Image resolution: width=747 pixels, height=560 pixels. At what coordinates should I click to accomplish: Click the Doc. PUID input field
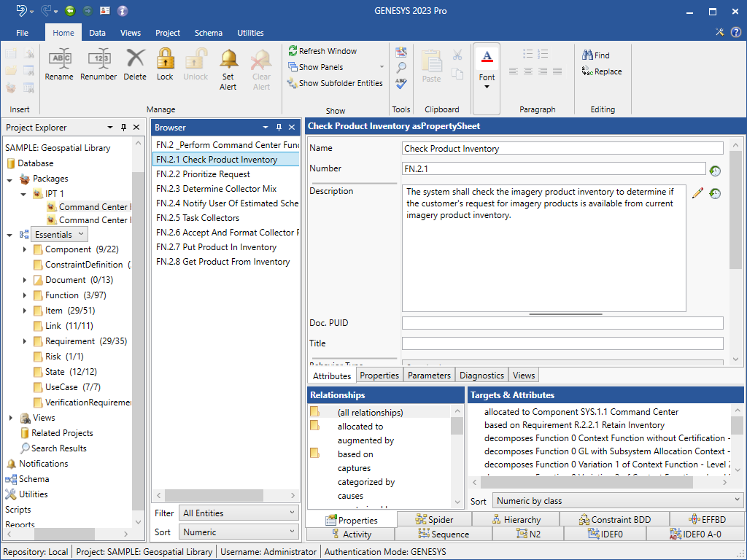click(562, 323)
